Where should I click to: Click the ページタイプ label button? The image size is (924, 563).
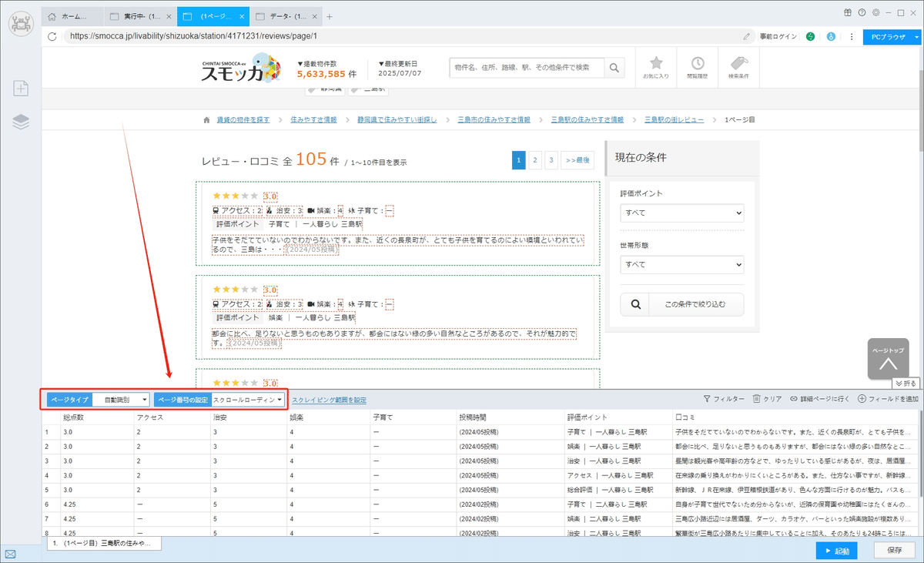click(x=69, y=400)
